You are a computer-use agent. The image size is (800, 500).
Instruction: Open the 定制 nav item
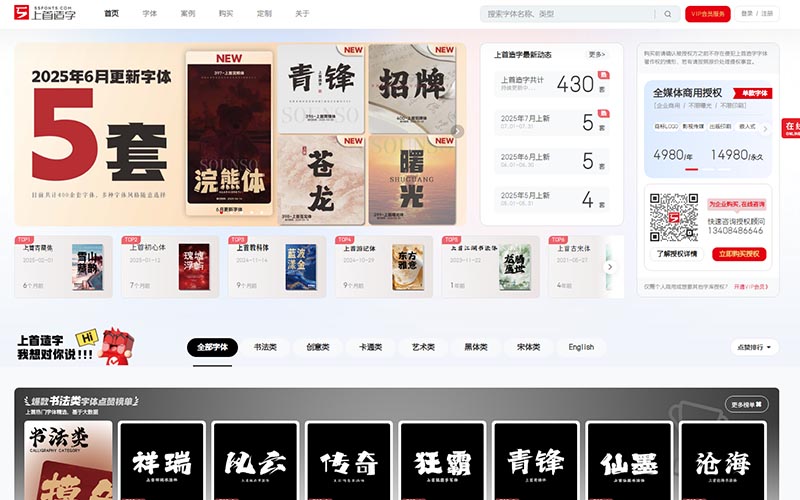click(264, 14)
